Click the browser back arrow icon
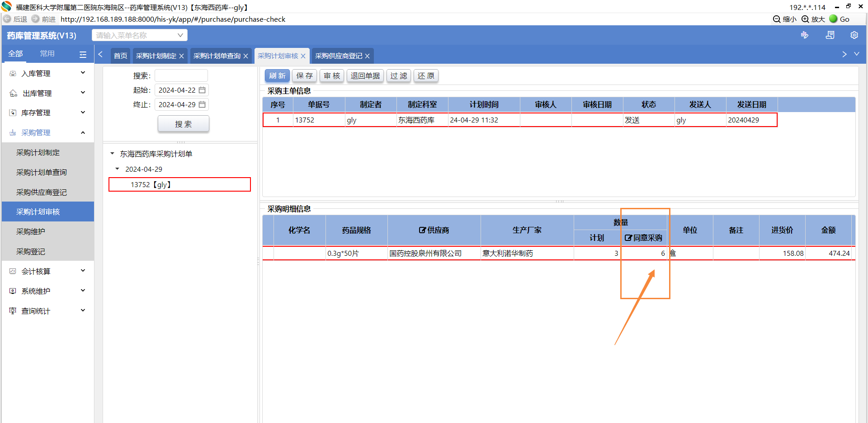 7,19
